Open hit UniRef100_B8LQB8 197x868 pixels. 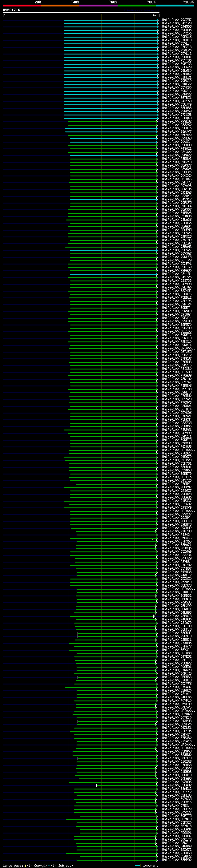[x=177, y=108]
